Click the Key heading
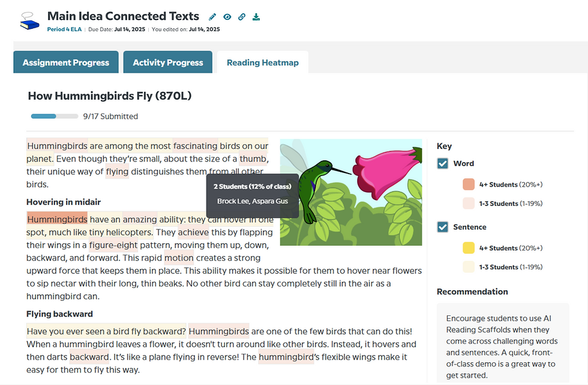 444,146
